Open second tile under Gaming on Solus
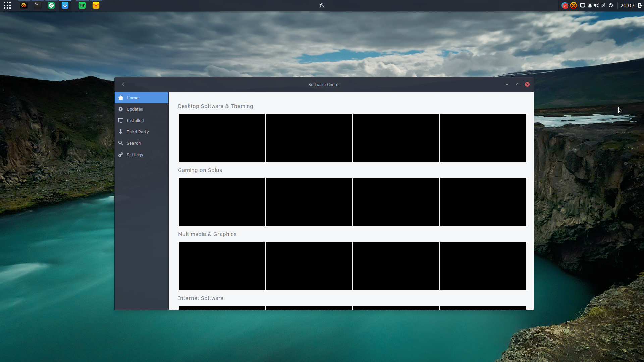This screenshot has height=362, width=644. [309, 202]
